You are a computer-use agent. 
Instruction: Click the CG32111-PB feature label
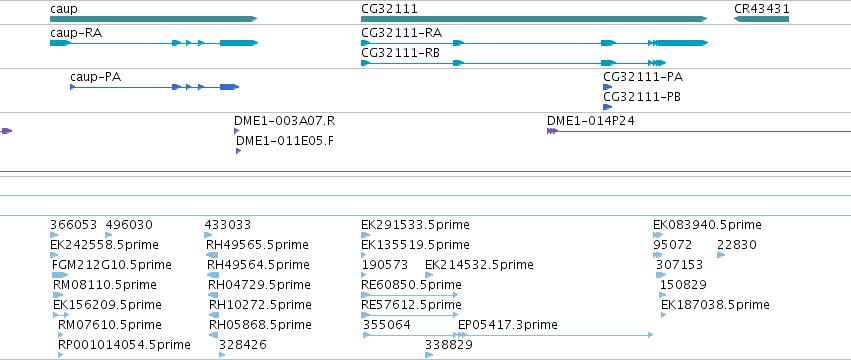coord(642,97)
